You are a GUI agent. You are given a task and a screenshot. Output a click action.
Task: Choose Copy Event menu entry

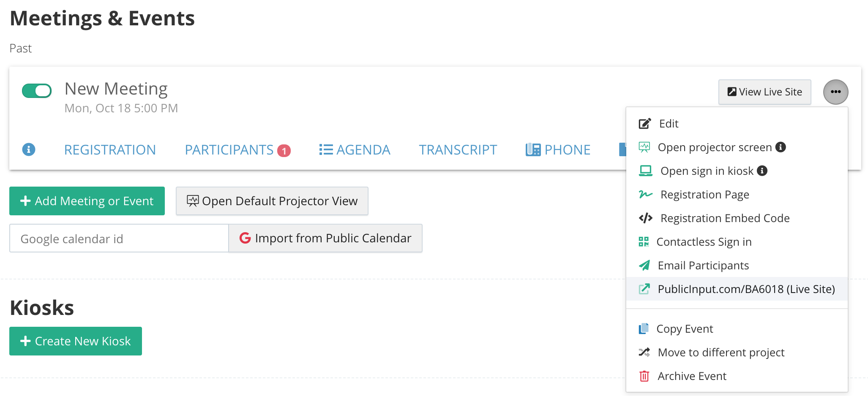click(684, 329)
